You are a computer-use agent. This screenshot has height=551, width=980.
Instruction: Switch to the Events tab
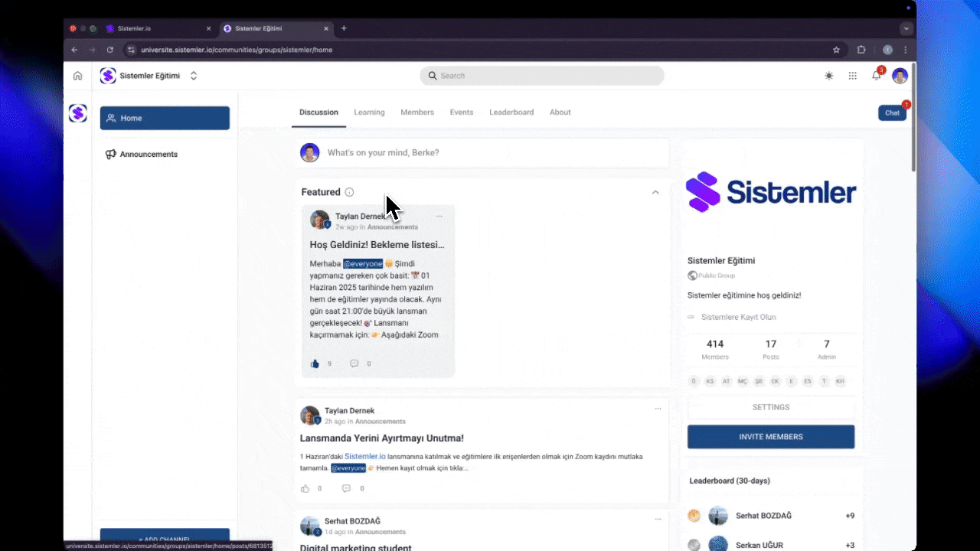coord(462,112)
